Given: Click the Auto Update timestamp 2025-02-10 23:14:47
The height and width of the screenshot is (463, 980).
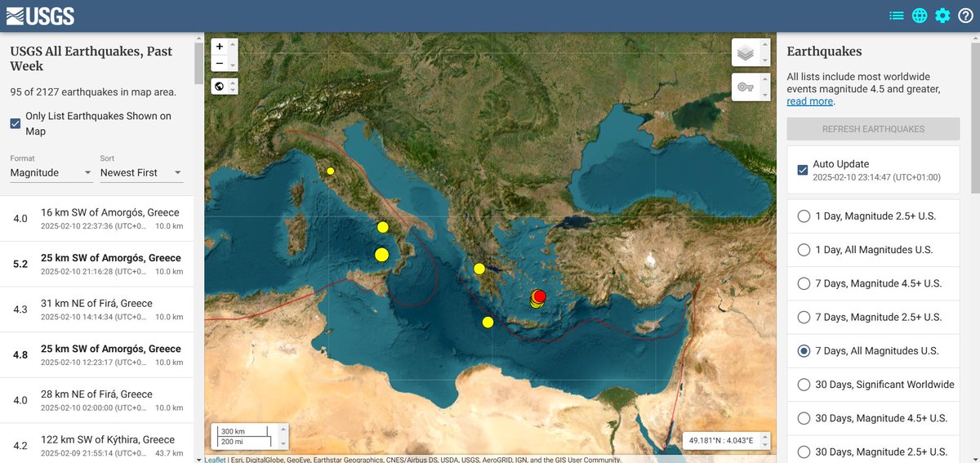Looking at the screenshot, I should [x=876, y=177].
